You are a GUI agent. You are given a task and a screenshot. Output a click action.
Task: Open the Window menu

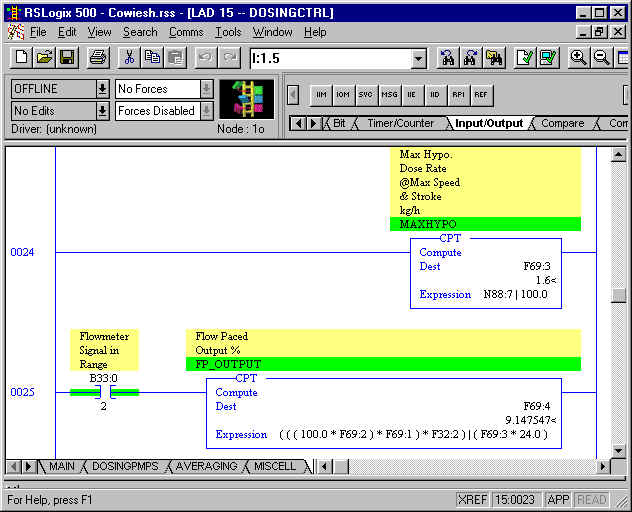click(x=272, y=32)
